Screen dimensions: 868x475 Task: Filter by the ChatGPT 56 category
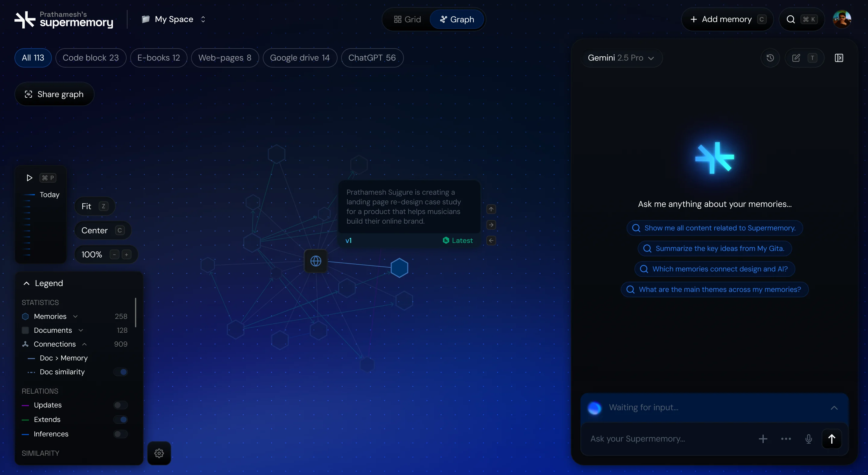372,58
